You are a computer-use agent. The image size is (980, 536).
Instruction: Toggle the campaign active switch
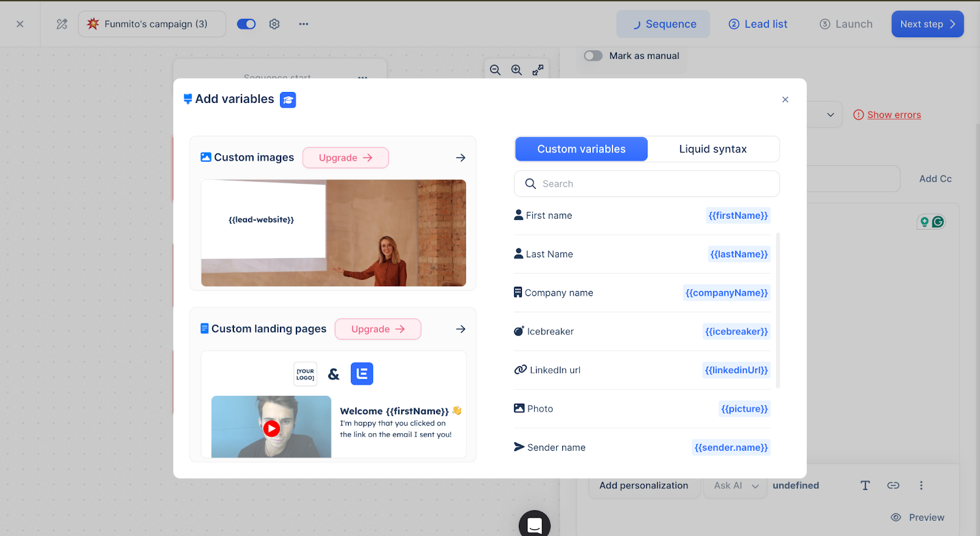246,24
